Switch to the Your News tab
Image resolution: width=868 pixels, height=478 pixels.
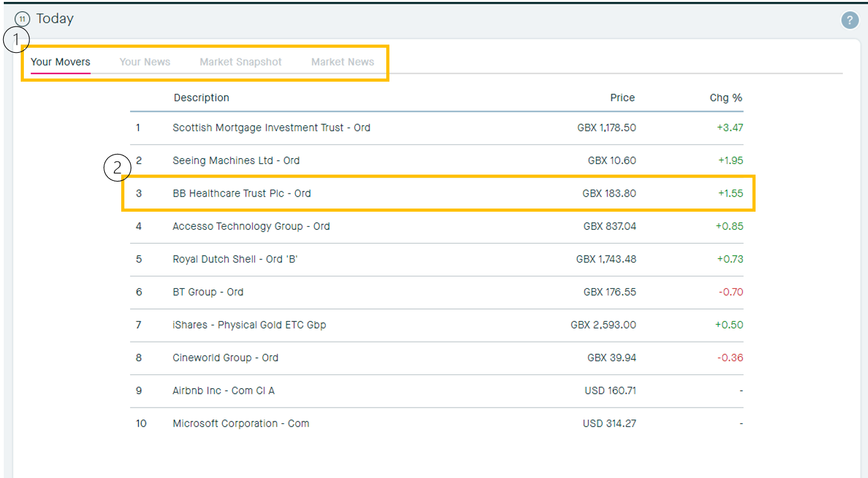[144, 62]
